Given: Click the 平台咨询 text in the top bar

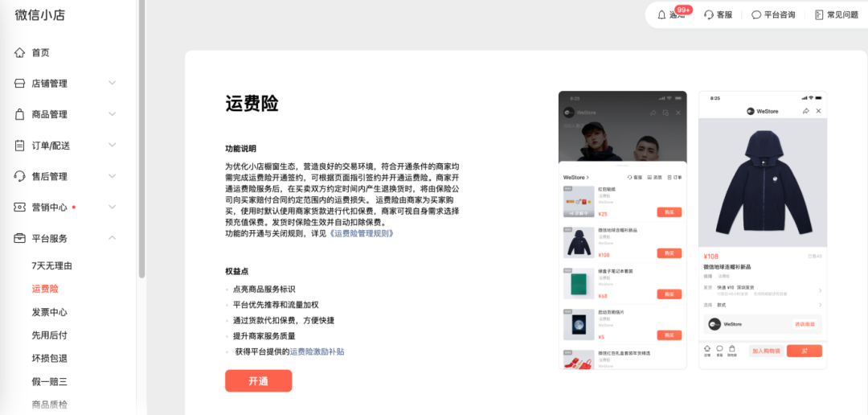Looking at the screenshot, I should coord(780,15).
